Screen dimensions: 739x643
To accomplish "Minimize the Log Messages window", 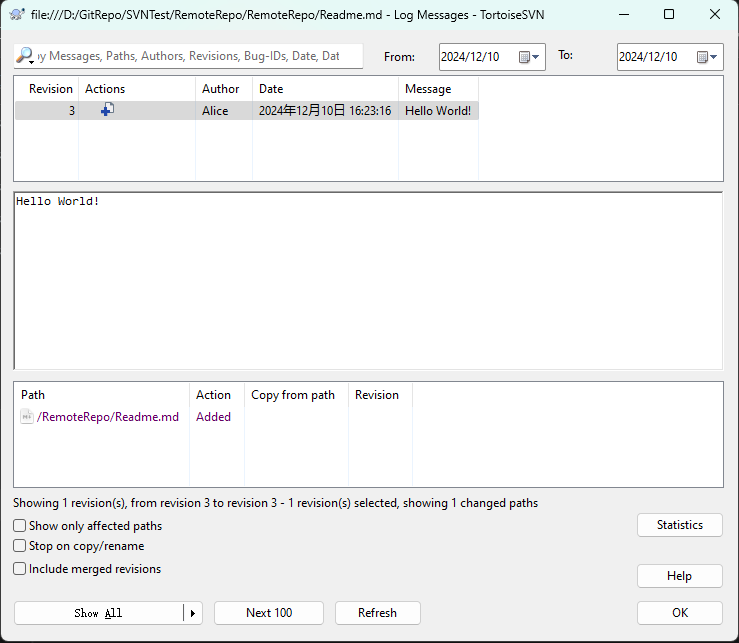I will (624, 15).
